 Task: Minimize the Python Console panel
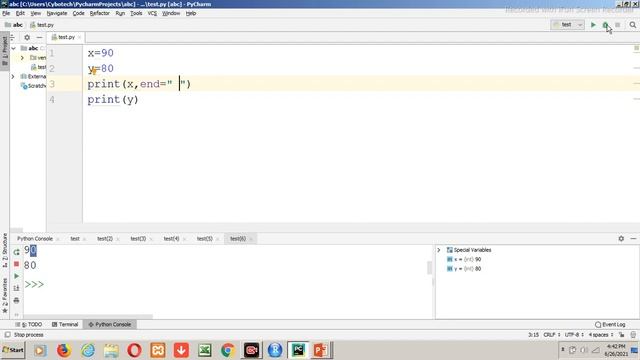coord(633,238)
